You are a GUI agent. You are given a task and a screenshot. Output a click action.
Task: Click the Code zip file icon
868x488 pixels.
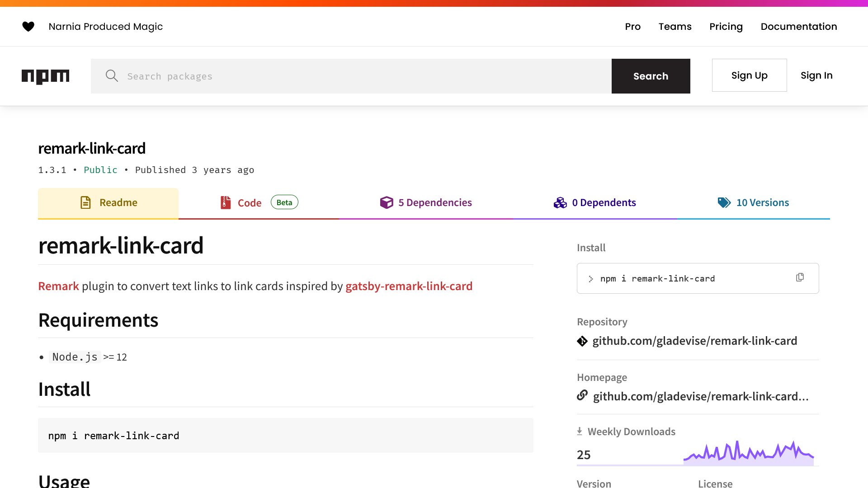[x=226, y=202]
